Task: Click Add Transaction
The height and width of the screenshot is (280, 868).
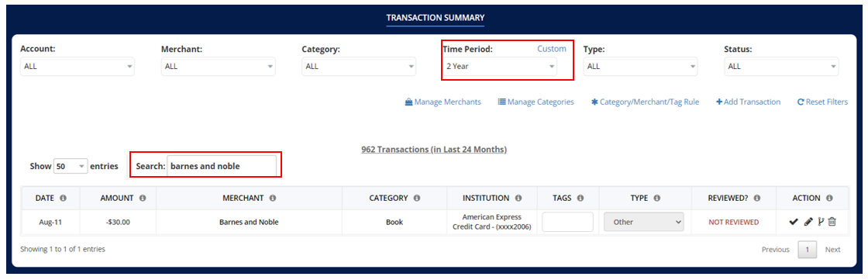Action: (x=748, y=102)
